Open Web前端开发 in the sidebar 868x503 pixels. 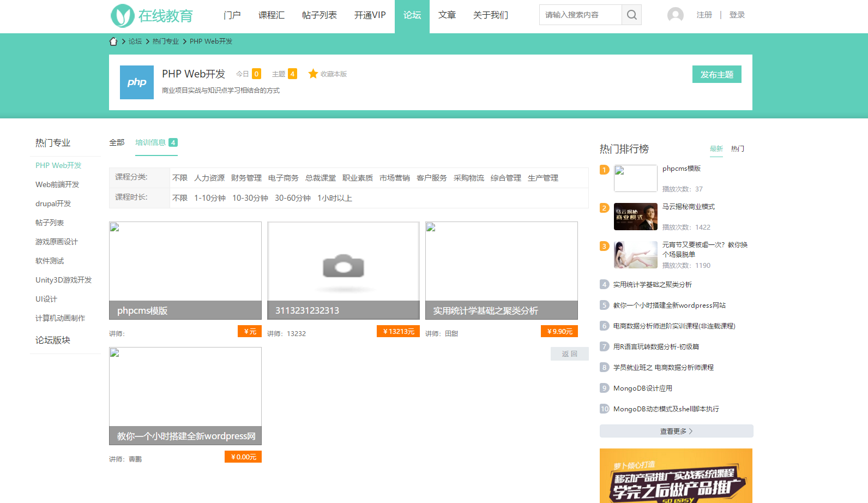57,184
